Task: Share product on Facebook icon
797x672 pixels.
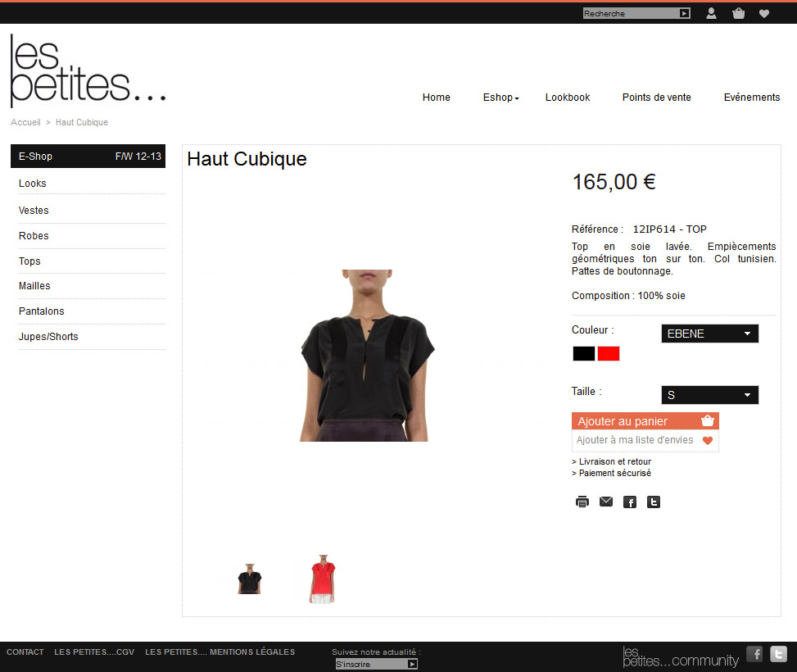Action: tap(630, 502)
